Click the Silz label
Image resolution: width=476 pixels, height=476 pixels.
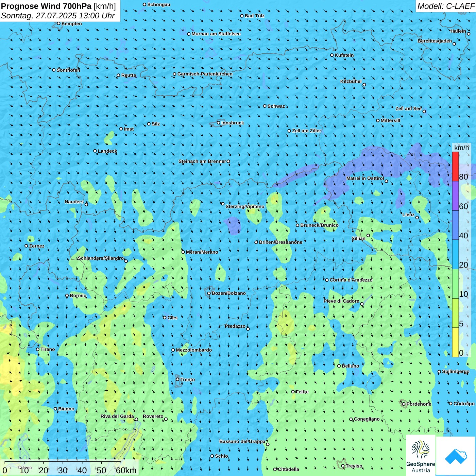coord(156,124)
